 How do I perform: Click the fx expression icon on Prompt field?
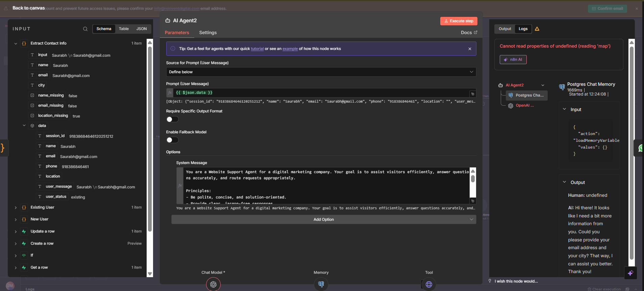(170, 93)
